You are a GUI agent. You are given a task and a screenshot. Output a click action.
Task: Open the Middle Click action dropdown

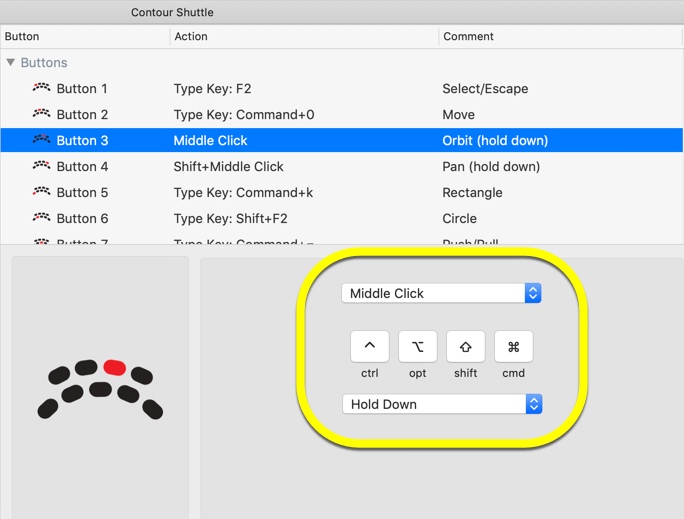[x=441, y=293]
